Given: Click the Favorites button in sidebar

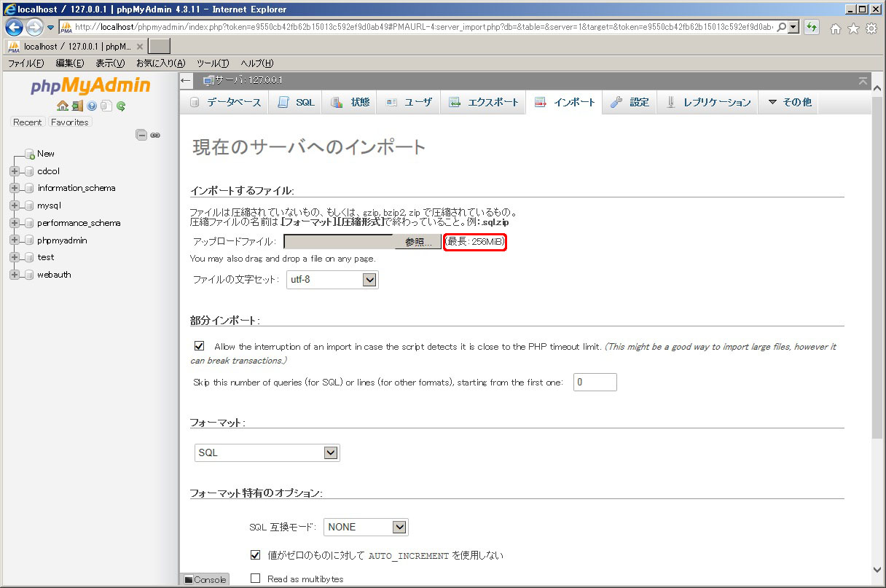Looking at the screenshot, I should click(69, 122).
